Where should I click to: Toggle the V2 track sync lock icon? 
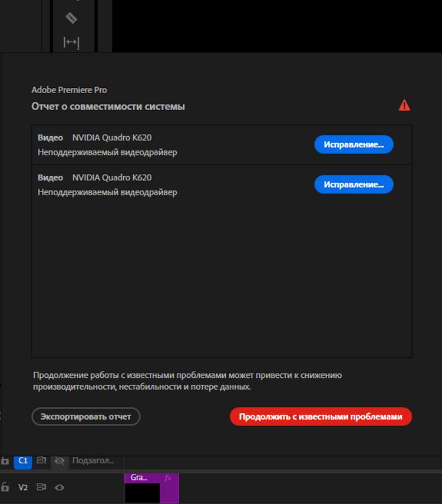click(x=41, y=487)
